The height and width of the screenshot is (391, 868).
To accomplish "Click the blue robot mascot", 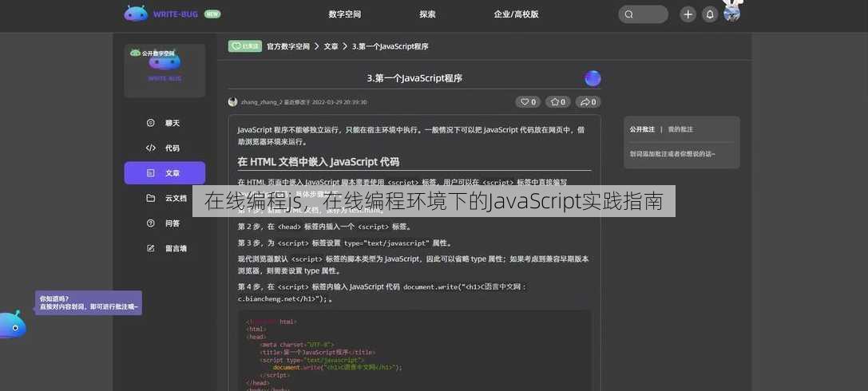I will click(x=12, y=324).
